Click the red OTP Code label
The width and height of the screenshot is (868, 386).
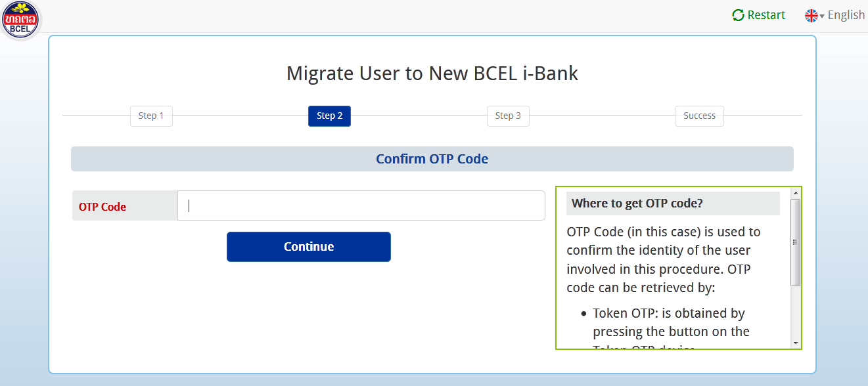[103, 207]
